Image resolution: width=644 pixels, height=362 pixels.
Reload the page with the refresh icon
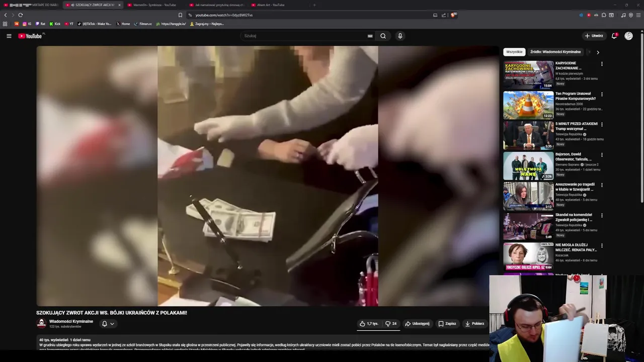[20, 15]
